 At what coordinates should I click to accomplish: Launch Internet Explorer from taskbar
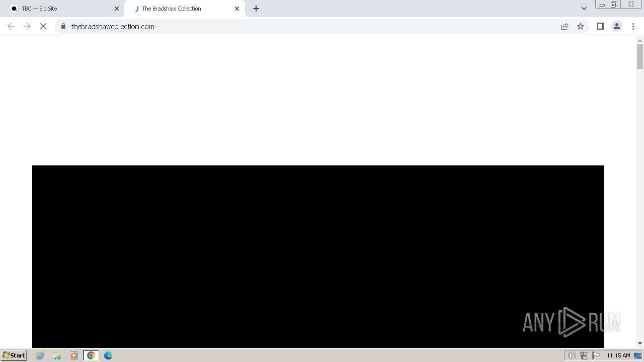(40, 355)
